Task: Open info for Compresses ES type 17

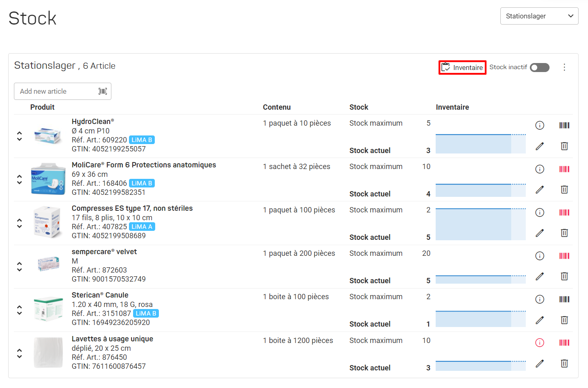Action: click(x=540, y=212)
